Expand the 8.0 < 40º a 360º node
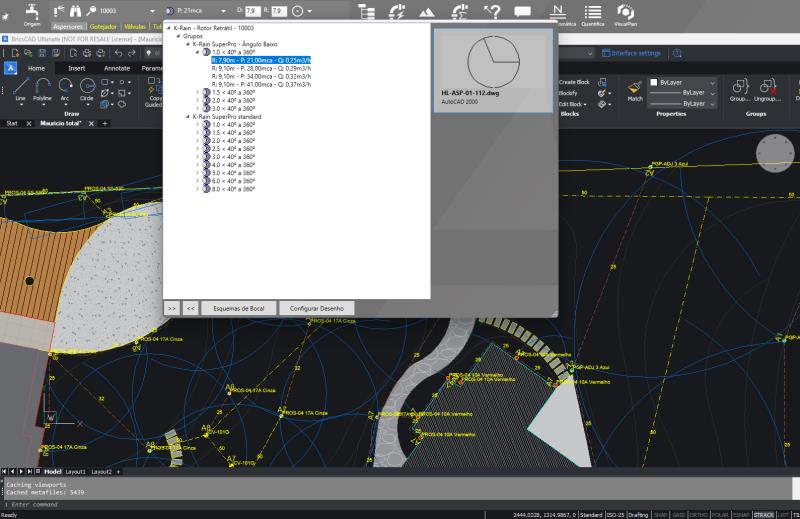The image size is (800, 519). (198, 189)
